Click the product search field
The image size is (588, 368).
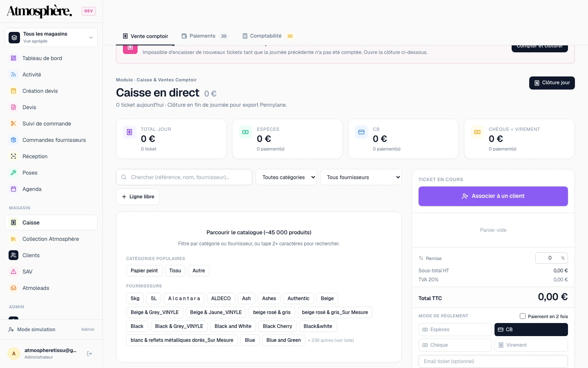point(184,177)
